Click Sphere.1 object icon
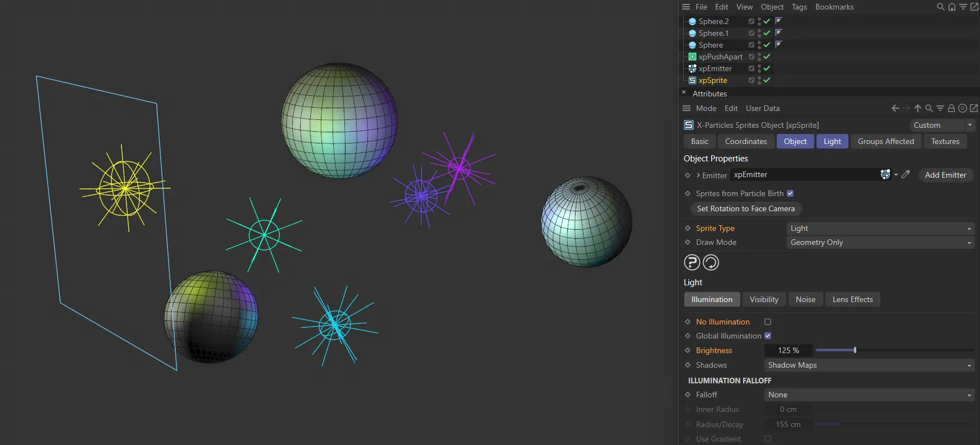 [x=692, y=33]
